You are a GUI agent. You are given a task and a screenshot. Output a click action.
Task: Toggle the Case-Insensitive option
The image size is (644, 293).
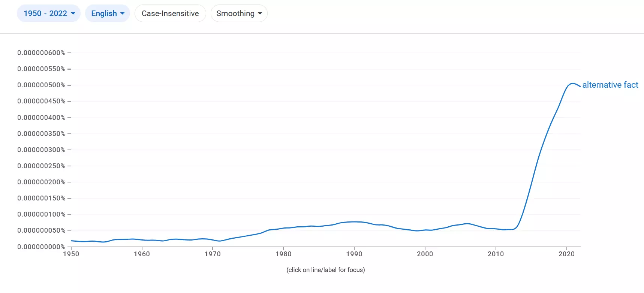[170, 13]
